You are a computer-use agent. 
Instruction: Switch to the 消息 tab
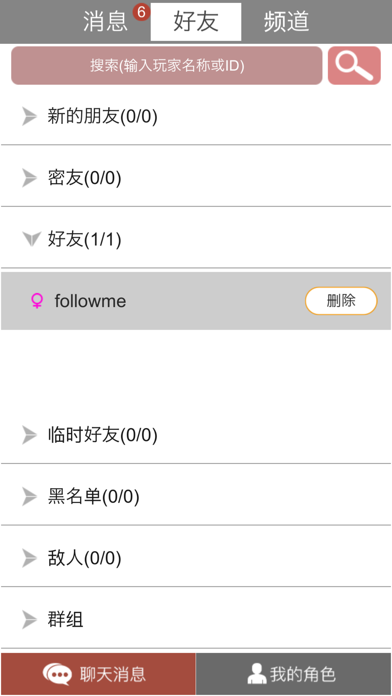click(106, 22)
